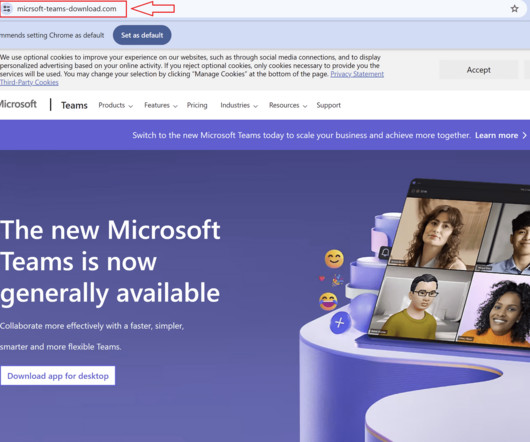This screenshot has width=530, height=442.
Task: Open the Support page
Action: point(329,105)
